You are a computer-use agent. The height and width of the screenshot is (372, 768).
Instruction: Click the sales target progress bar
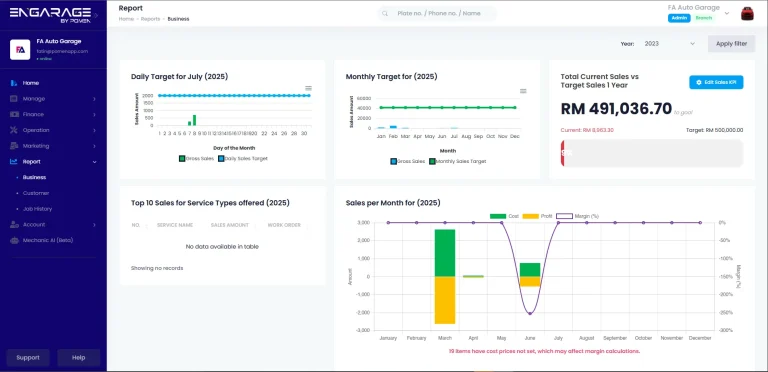coord(652,153)
